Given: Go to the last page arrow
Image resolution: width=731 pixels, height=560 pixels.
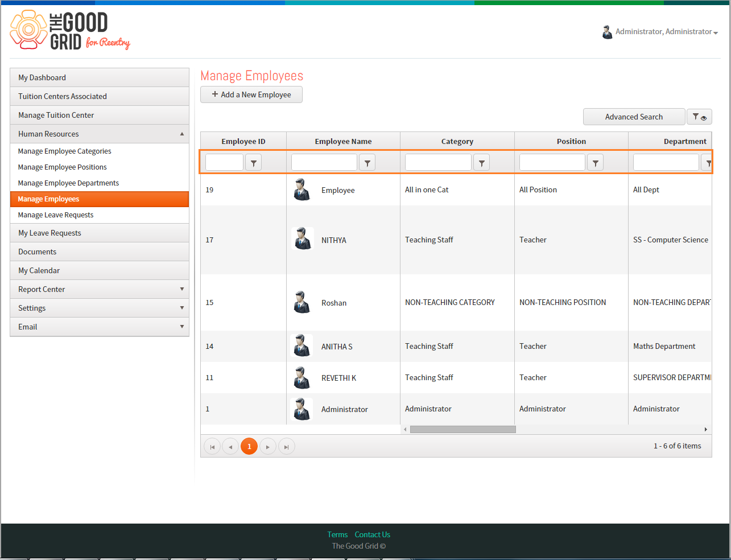Looking at the screenshot, I should (286, 447).
